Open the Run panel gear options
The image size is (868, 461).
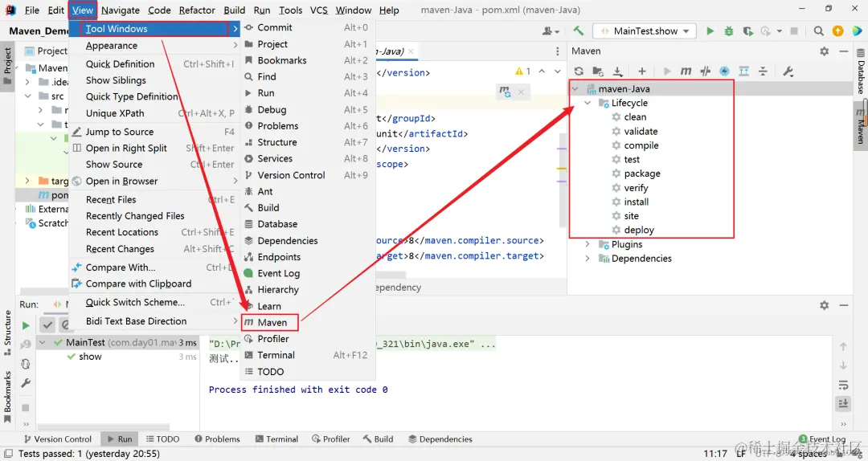(825, 305)
